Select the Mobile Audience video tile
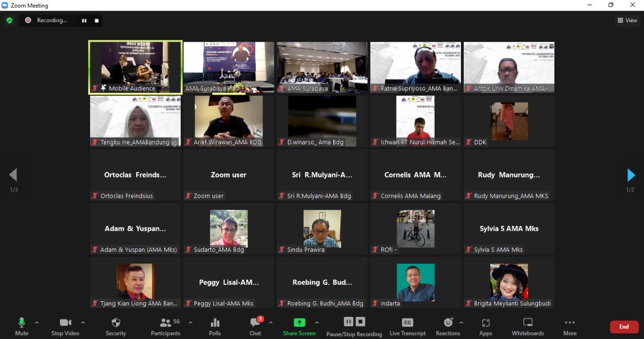The height and width of the screenshot is (339, 644). 135,67
